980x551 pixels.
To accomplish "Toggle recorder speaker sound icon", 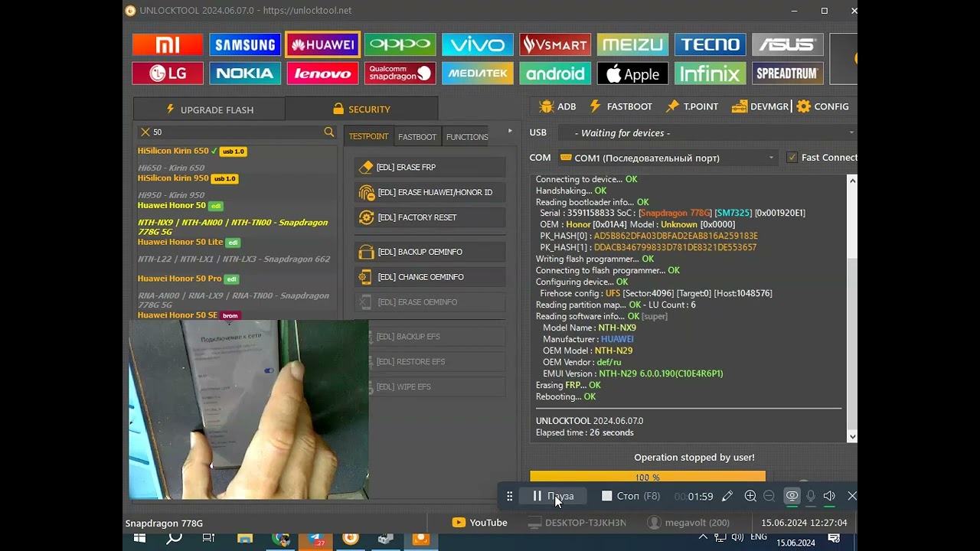I will click(x=829, y=496).
